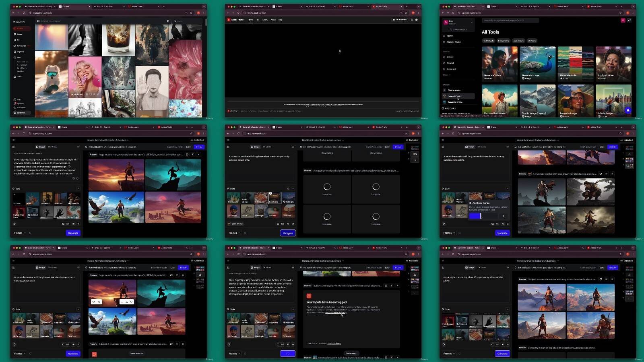The width and height of the screenshot is (644, 362).
Task: Adjust the Aesthetic Range blue slider
Action: tap(481, 216)
